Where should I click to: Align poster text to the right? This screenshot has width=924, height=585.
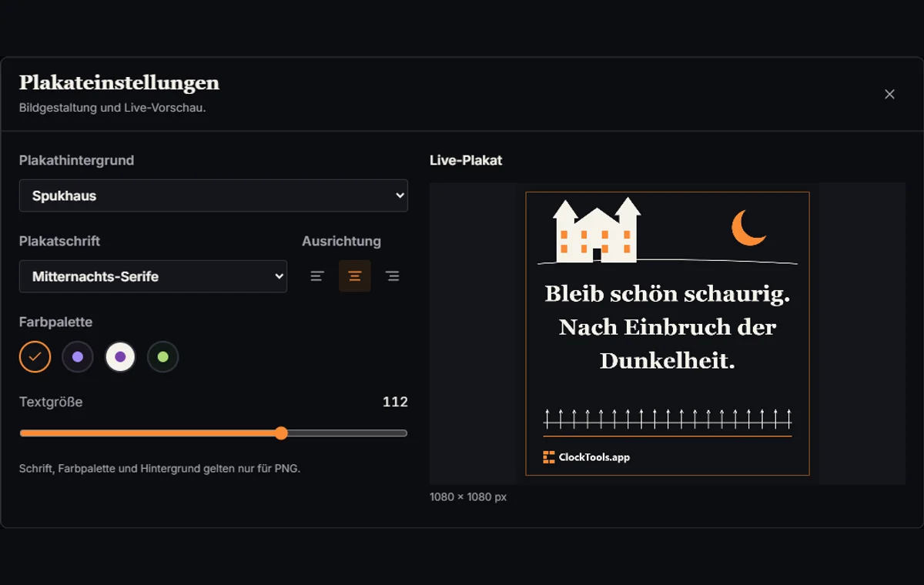[392, 276]
